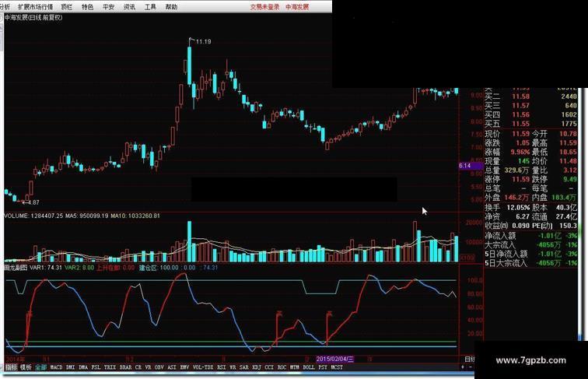The image size is (588, 379).
Task: Click the 中海发展(日线 前复权) chart title
Action: click(33, 17)
